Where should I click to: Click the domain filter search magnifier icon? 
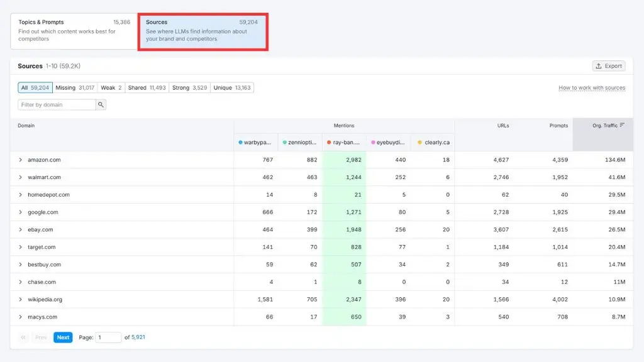coord(101,105)
